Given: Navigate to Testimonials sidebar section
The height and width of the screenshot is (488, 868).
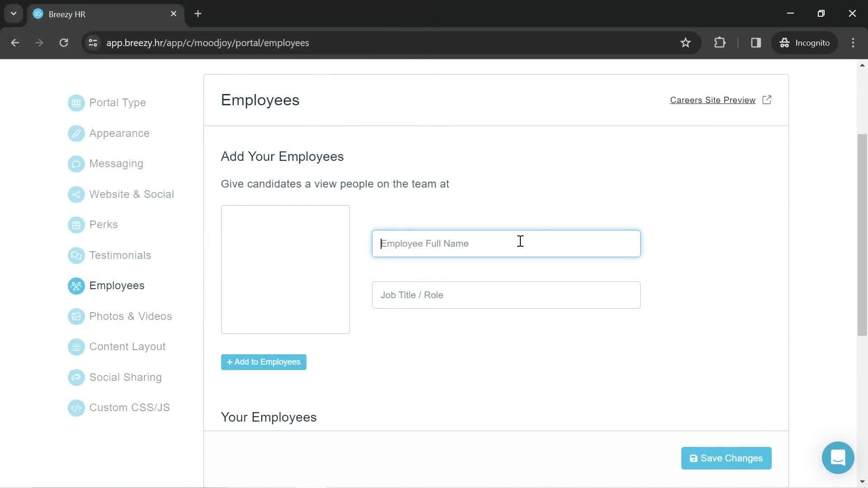Looking at the screenshot, I should coord(120,255).
